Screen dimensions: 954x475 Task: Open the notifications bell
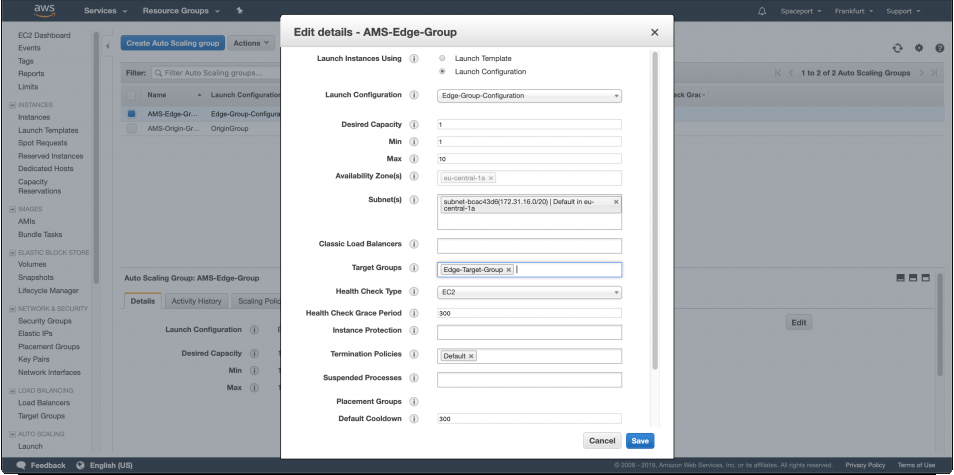(762, 11)
